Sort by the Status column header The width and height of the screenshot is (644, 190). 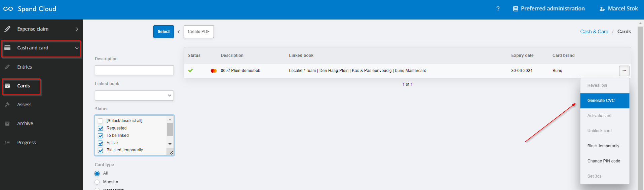coord(194,55)
